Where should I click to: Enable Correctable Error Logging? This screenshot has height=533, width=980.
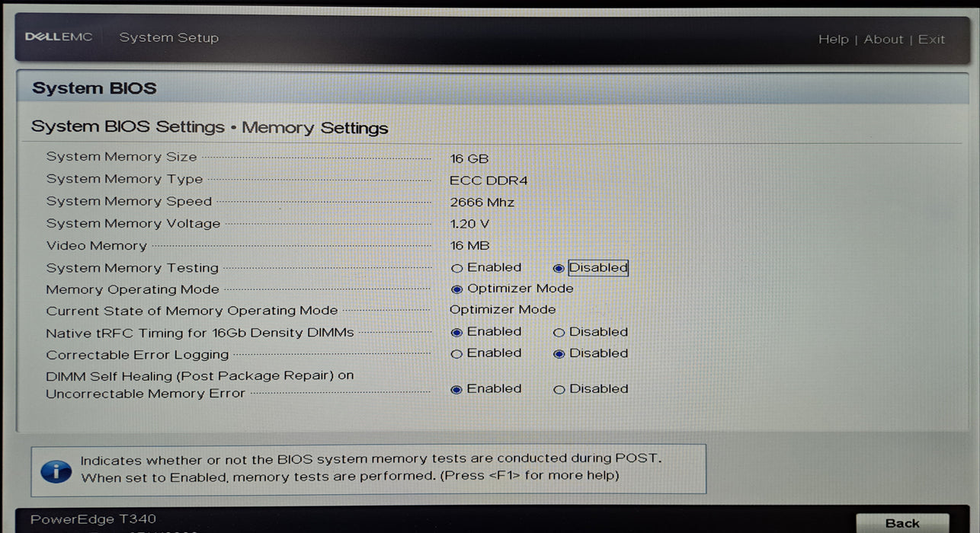pos(457,354)
